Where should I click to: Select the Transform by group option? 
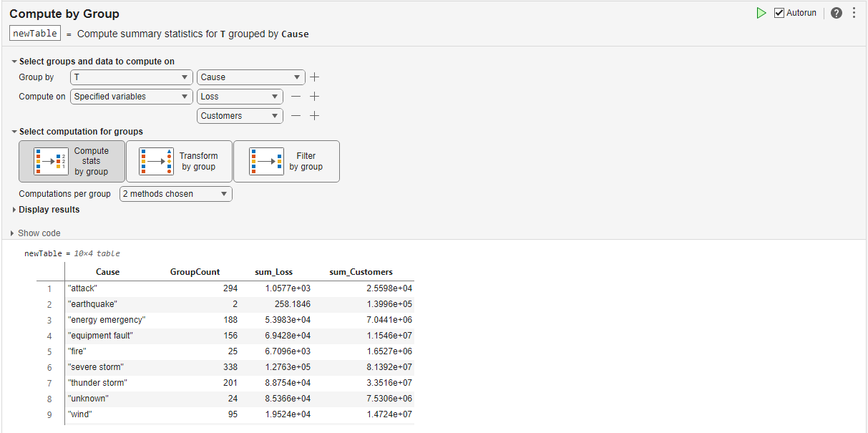pos(178,161)
